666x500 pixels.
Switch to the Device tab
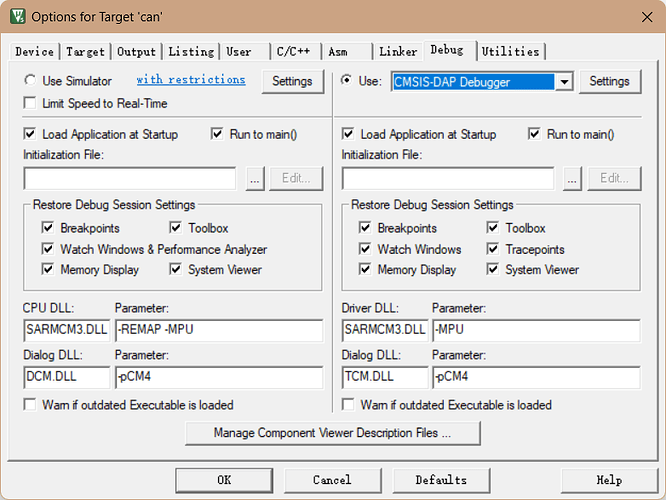point(34,52)
